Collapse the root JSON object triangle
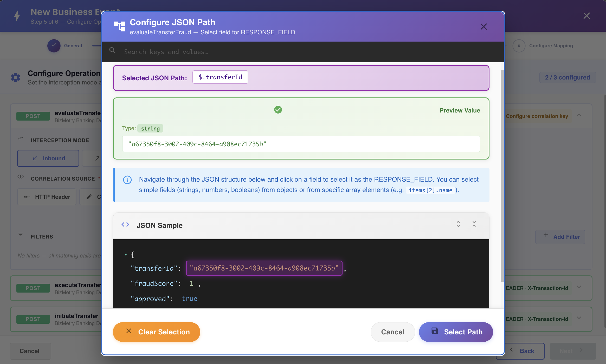This screenshot has width=606, height=364. (x=126, y=255)
